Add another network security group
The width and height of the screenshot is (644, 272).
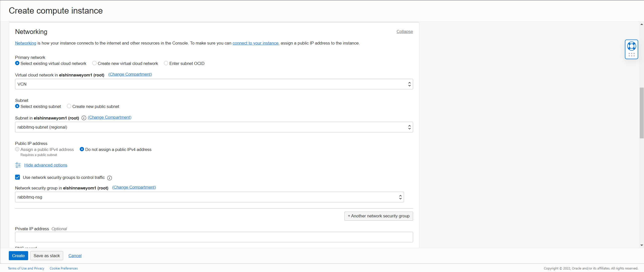coord(378,216)
